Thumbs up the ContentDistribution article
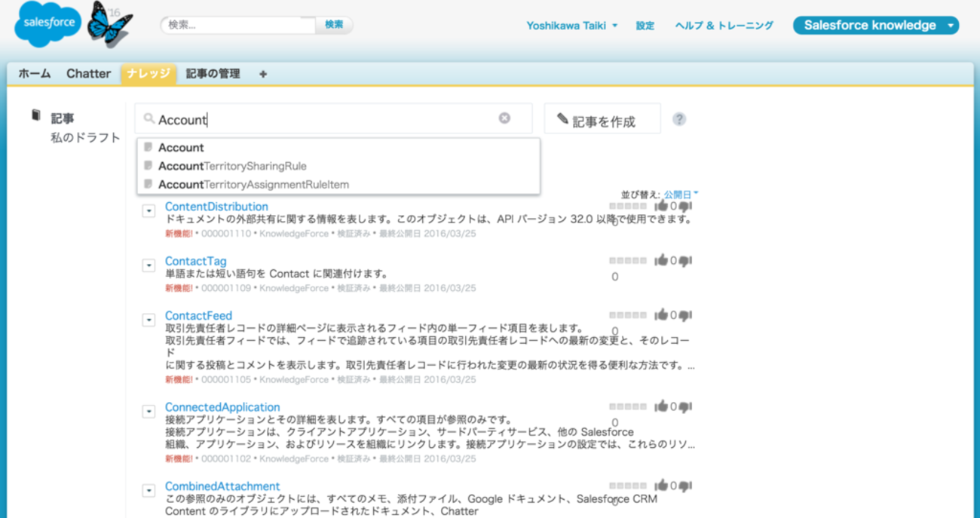Image resolution: width=980 pixels, height=518 pixels. pyautogui.click(x=661, y=206)
